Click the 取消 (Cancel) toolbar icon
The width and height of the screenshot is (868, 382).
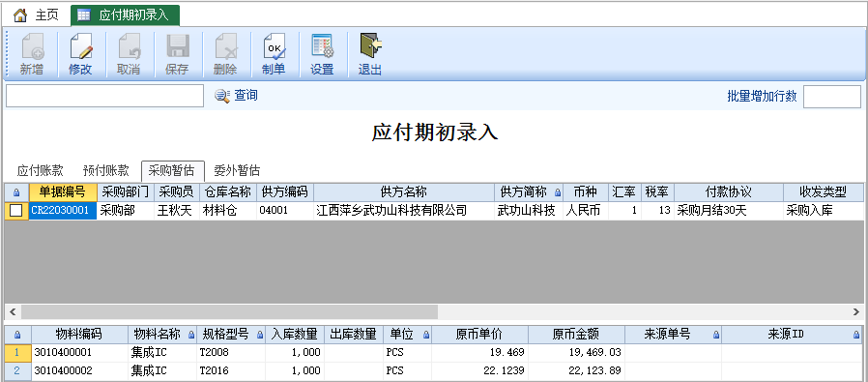coord(129,46)
